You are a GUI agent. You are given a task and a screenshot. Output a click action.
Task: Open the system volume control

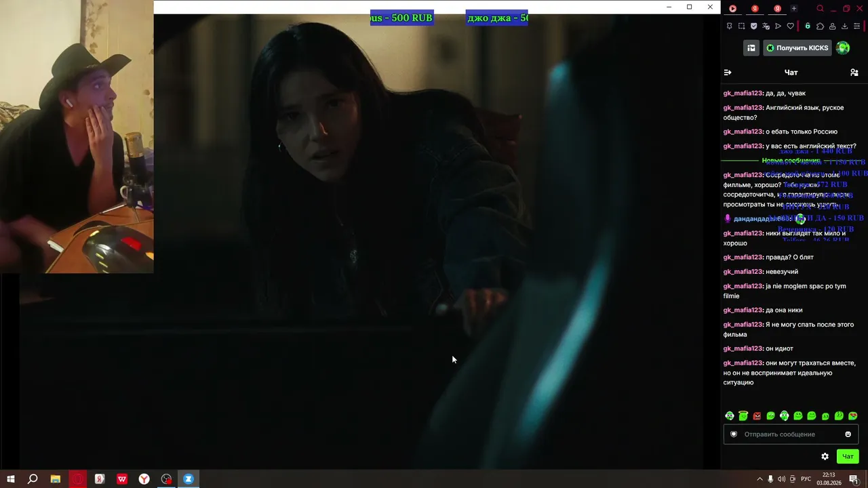point(781,479)
